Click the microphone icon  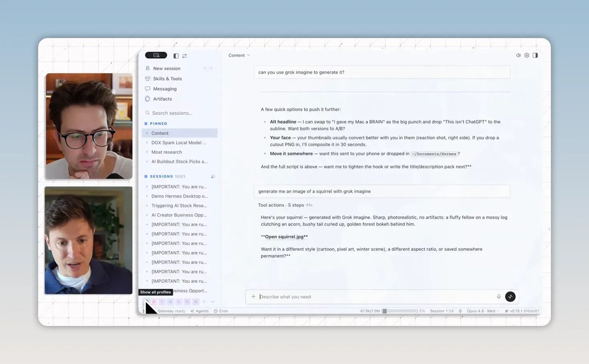499,297
